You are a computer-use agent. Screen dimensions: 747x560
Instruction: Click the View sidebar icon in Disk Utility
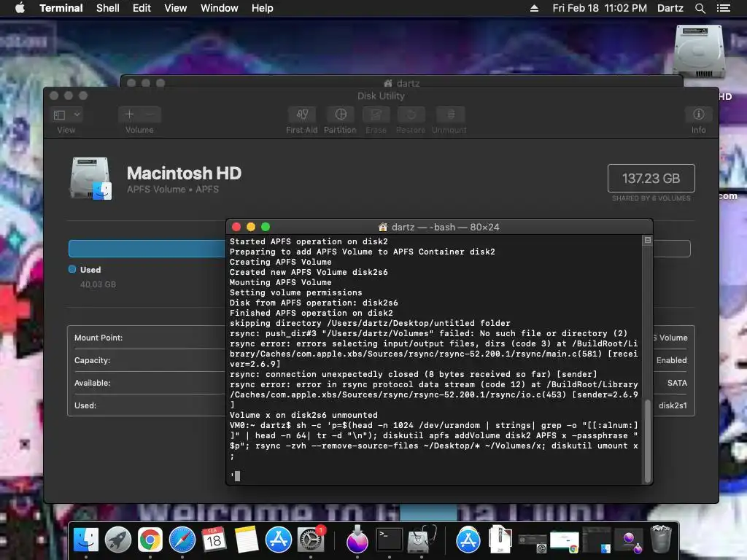(60, 114)
